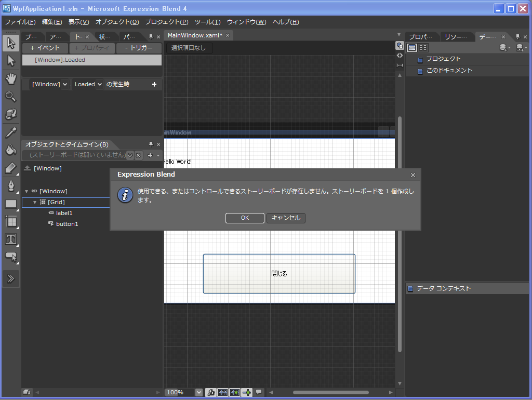Click OK in Expression Blend dialog
The image size is (532, 400).
(x=245, y=218)
